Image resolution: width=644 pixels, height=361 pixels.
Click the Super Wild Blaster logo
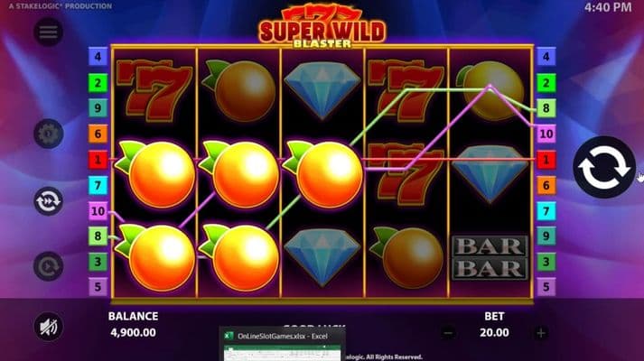click(322, 26)
